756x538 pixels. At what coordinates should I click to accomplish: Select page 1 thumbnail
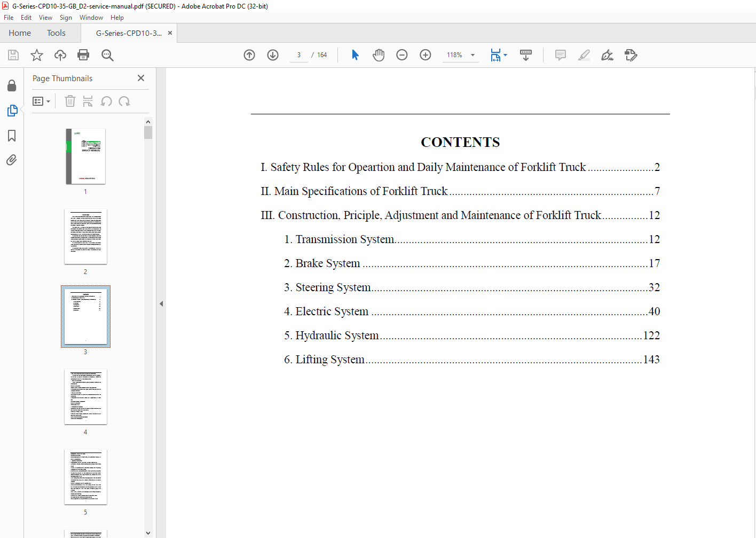click(85, 157)
